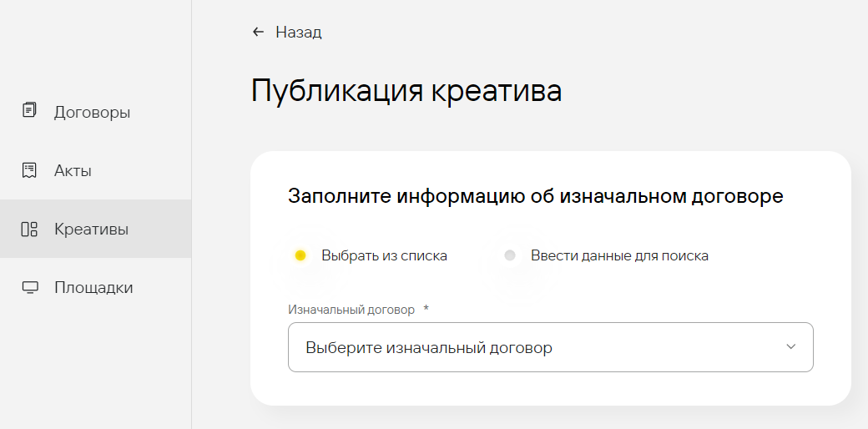The width and height of the screenshot is (868, 429).
Task: Click the 'Заполните информацию об изначальном договоре' heading
Action: click(535, 196)
